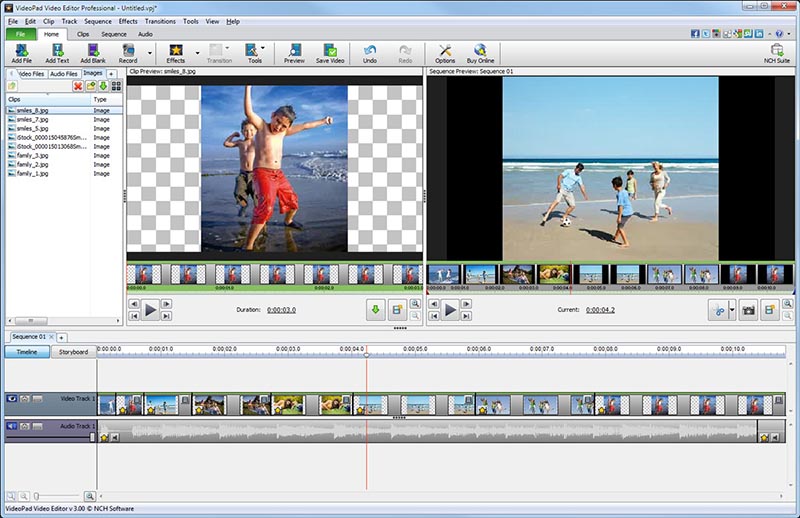The image size is (800, 518).
Task: Switch to Storyboard view
Action: pyautogui.click(x=74, y=352)
